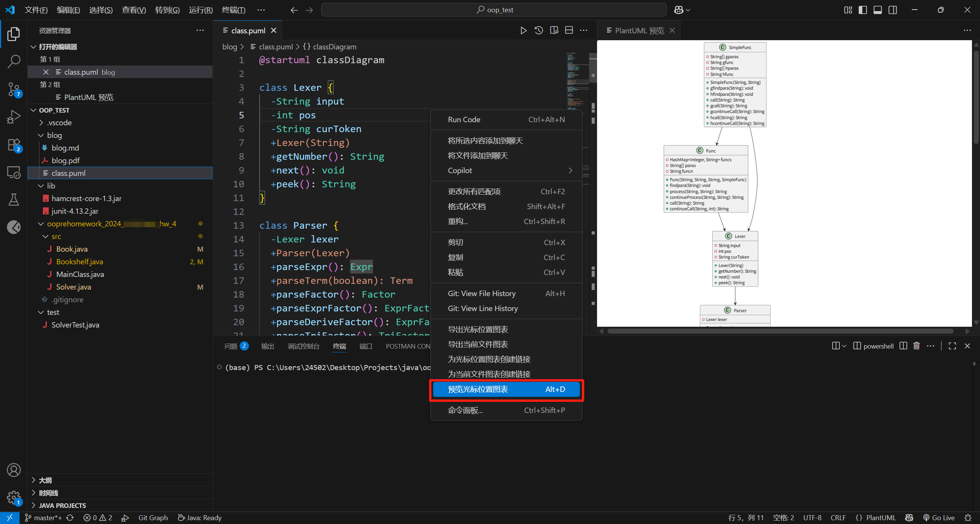
Task: Toggle primary side bar layout button
Action: 863,10
